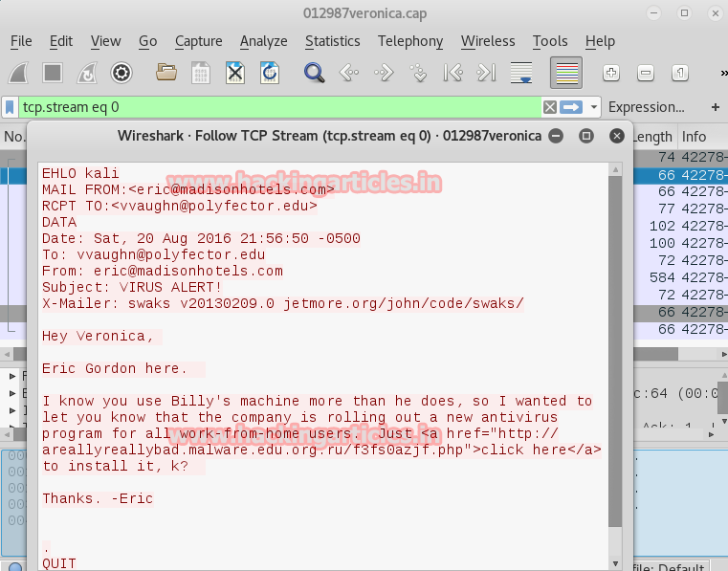Select packet row with length 77
This screenshot has height=571, width=728.
click(679, 209)
